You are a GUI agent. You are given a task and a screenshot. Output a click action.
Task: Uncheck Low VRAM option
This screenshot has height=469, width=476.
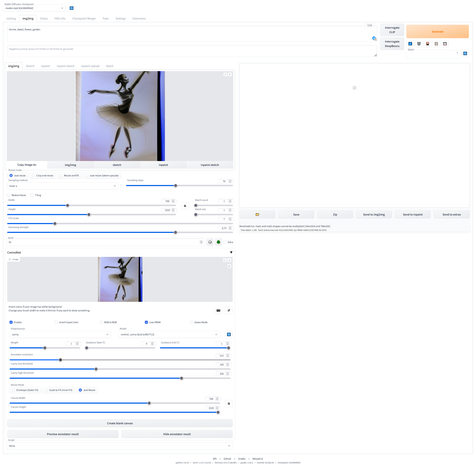click(x=146, y=322)
